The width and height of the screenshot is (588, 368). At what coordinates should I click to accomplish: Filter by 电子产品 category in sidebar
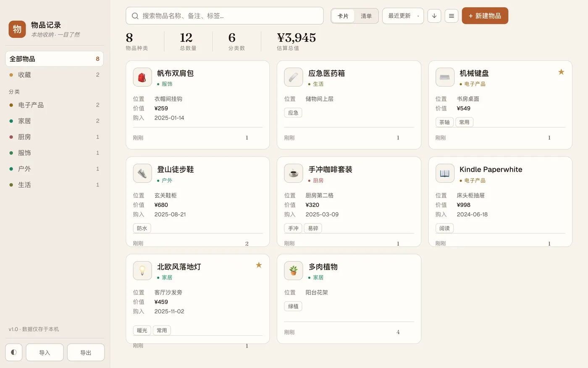54,105
